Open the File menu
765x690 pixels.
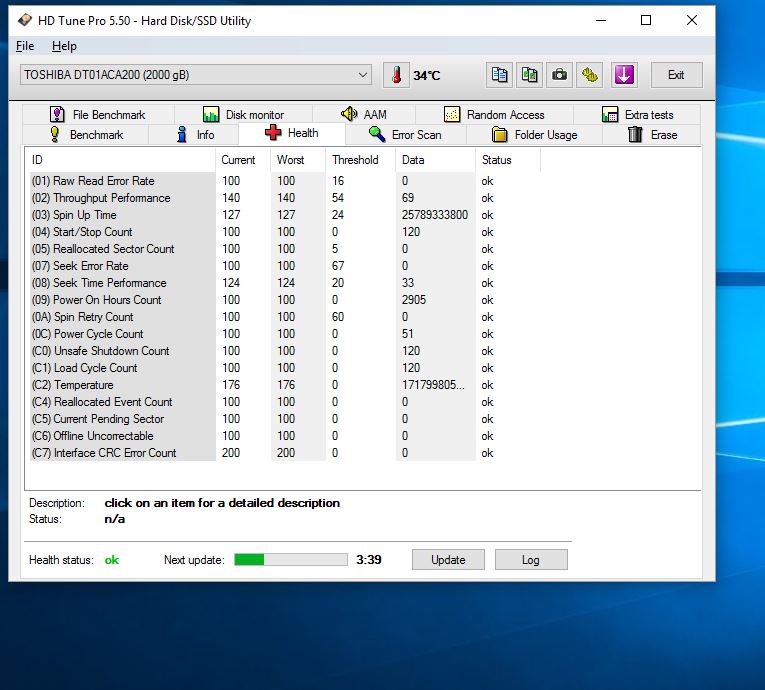point(25,46)
